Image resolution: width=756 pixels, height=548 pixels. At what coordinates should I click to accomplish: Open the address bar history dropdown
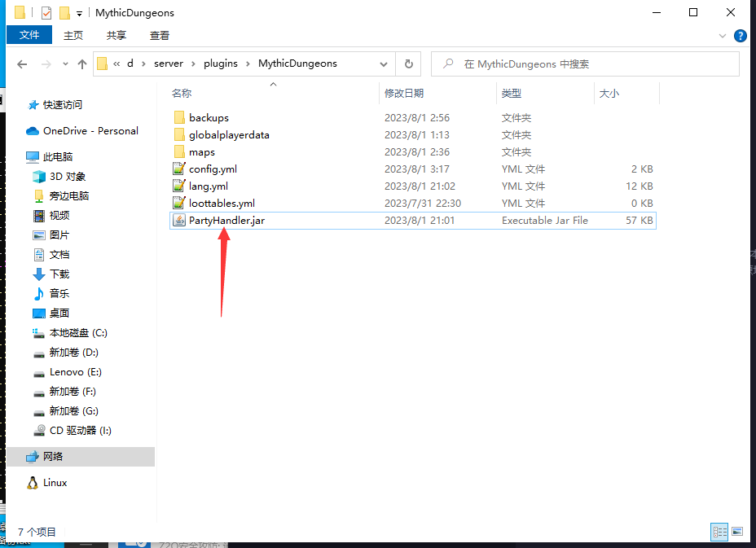click(383, 64)
